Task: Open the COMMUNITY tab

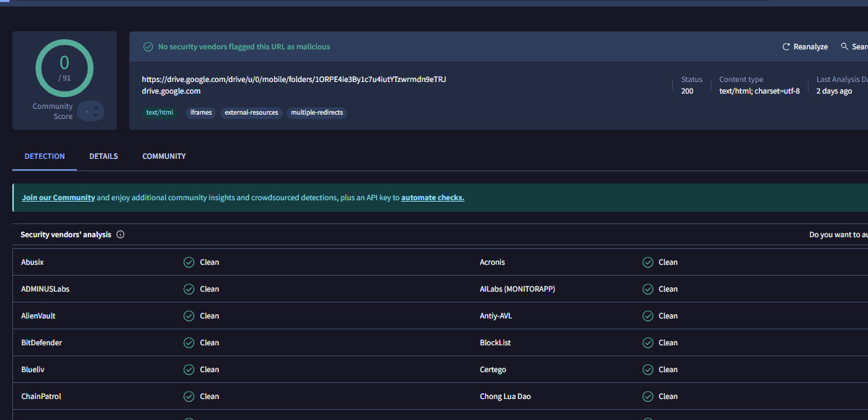Action: 163,156
